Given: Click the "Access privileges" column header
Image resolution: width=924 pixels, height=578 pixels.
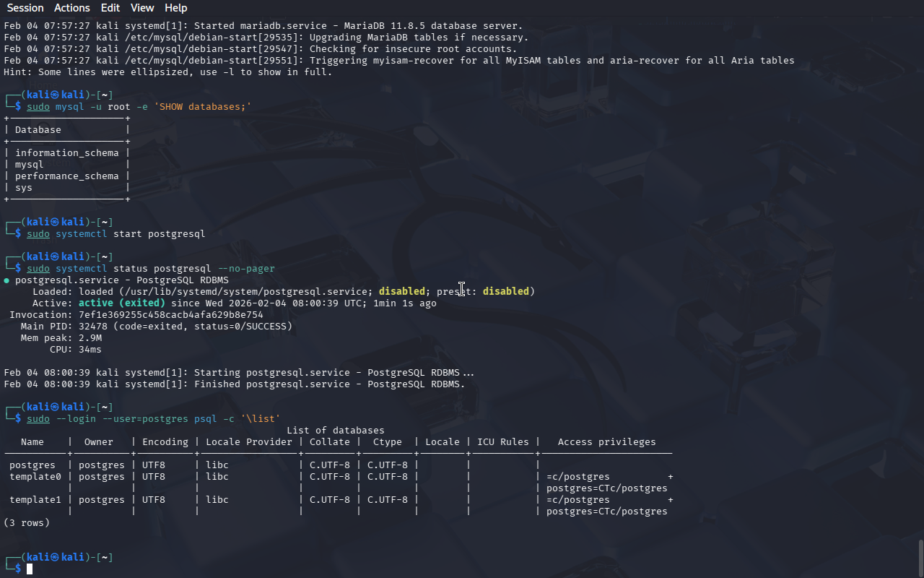Looking at the screenshot, I should (606, 442).
